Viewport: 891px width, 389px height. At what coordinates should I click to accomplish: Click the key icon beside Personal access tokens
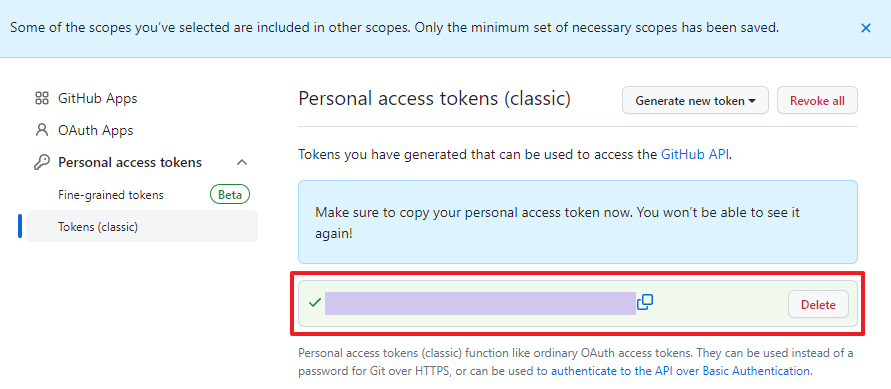(x=41, y=162)
